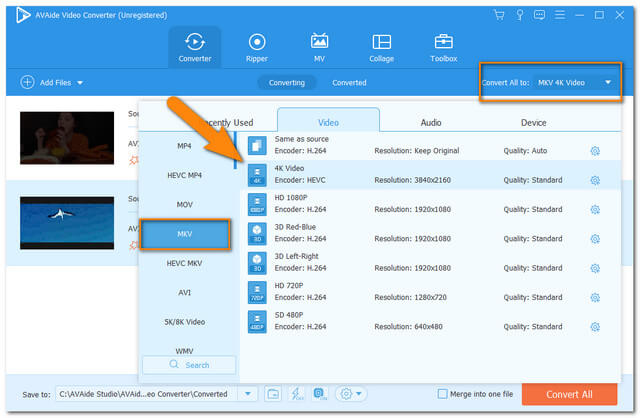The height and width of the screenshot is (418, 640).
Task: Open the Convert All to format dropdown
Action: coord(575,82)
